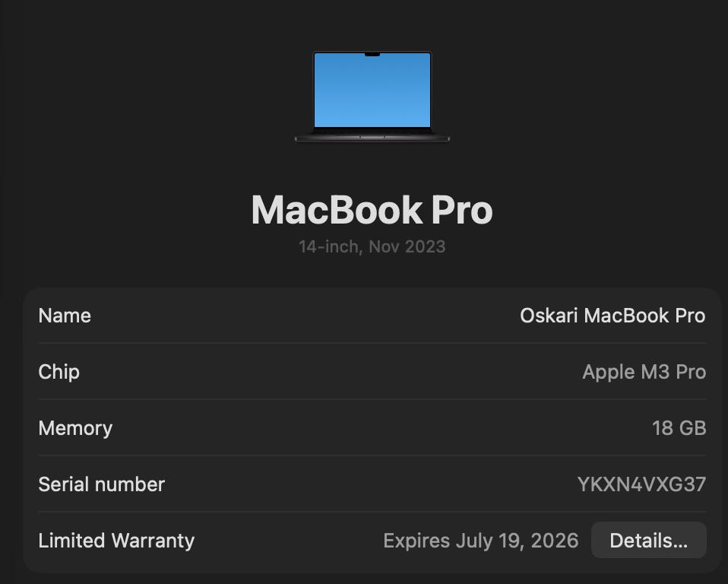Open the Limited Warranty Details button
The height and width of the screenshot is (584, 728).
(x=649, y=541)
